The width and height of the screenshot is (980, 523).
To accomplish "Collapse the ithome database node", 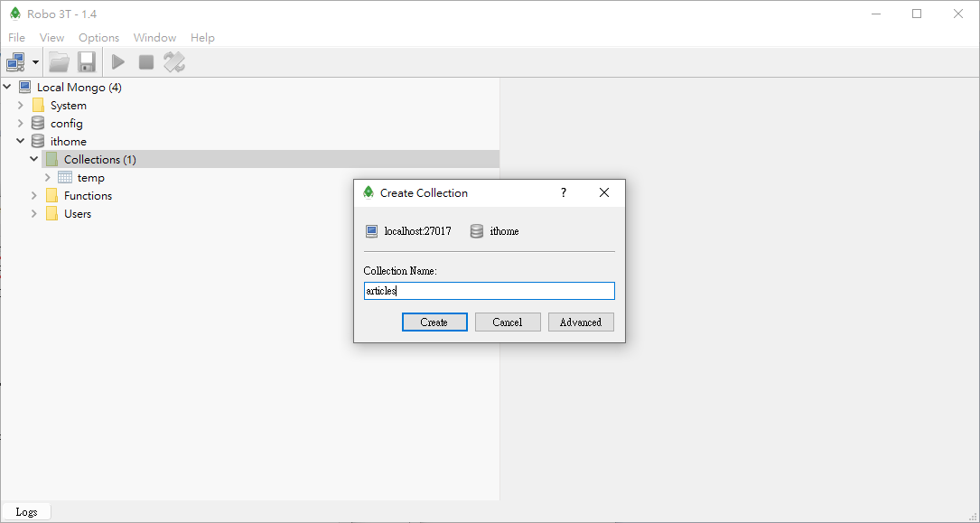I will click(21, 142).
